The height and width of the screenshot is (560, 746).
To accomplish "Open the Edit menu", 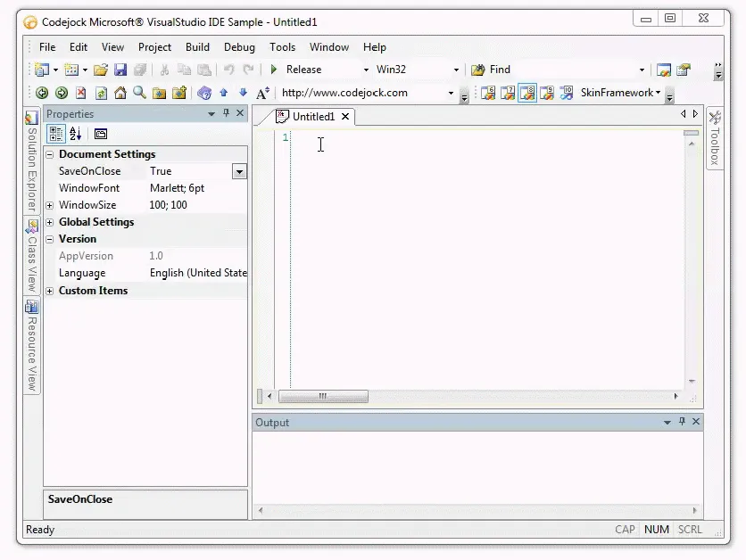I will pos(79,47).
